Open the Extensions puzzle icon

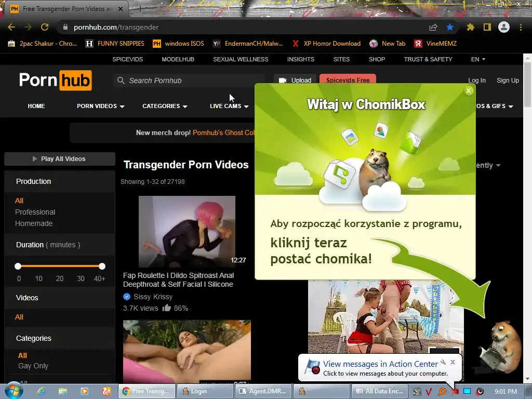[471, 27]
